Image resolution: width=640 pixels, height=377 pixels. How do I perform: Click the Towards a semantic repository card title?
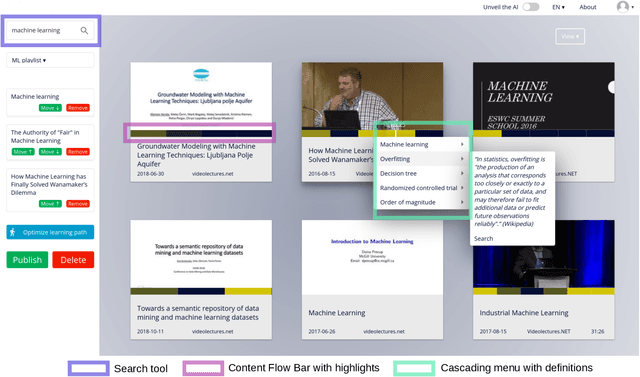coord(198,313)
